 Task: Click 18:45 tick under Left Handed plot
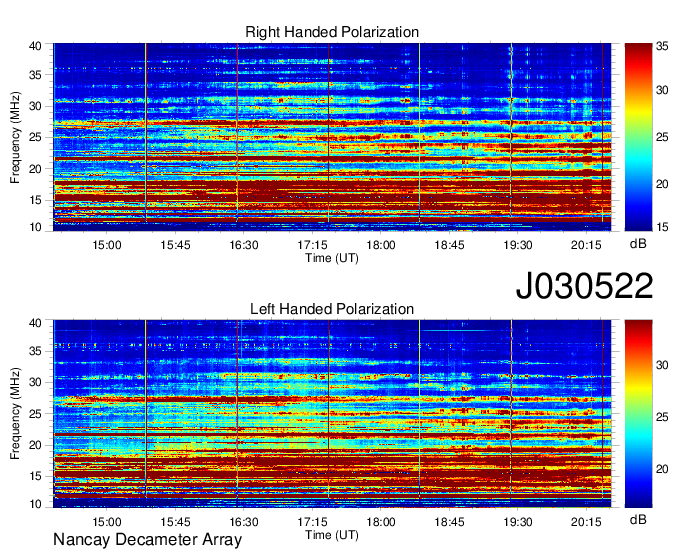tap(449, 522)
